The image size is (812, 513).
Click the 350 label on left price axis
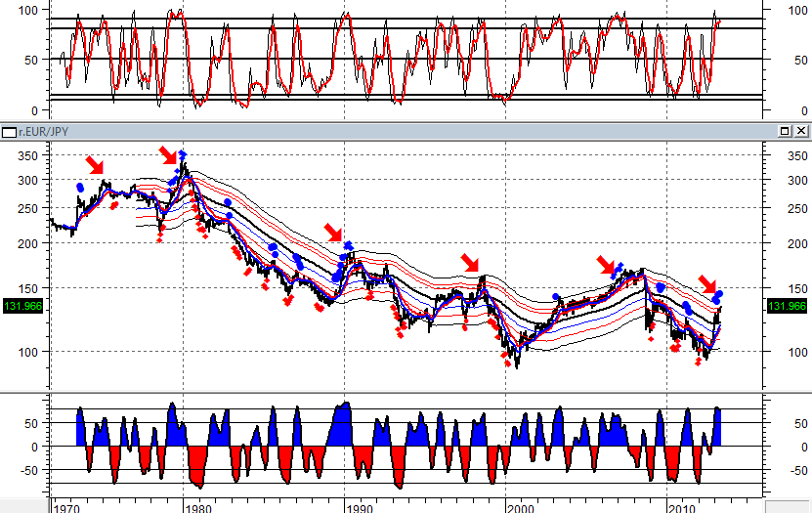(28, 155)
